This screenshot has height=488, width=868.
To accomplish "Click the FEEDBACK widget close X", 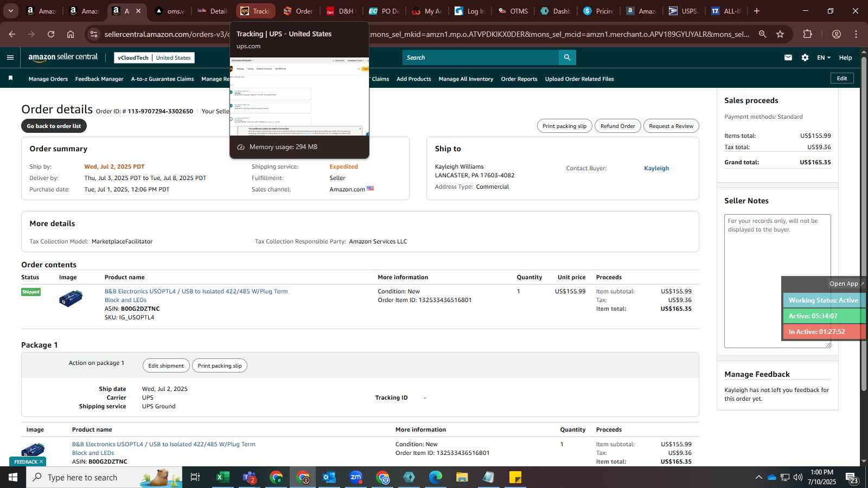I will tap(41, 462).
